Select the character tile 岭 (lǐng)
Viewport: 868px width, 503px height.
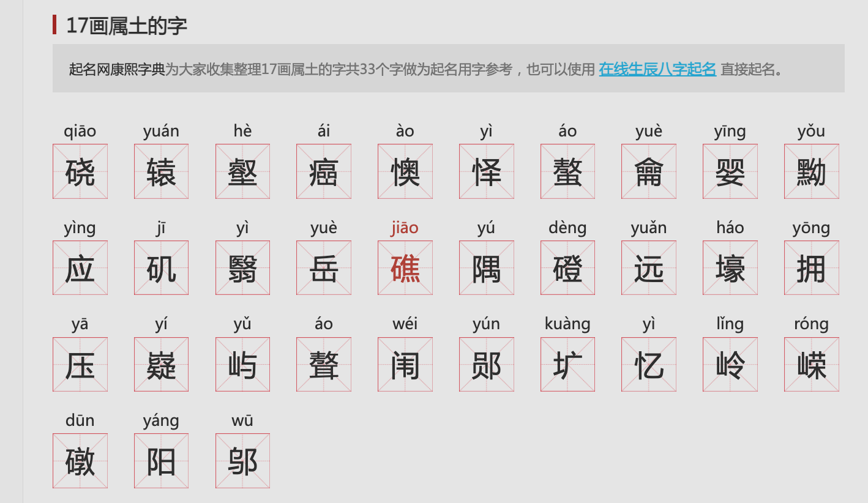click(x=730, y=365)
